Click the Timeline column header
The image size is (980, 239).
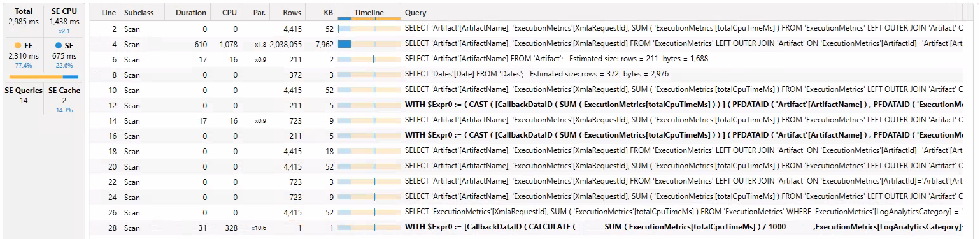(x=369, y=12)
